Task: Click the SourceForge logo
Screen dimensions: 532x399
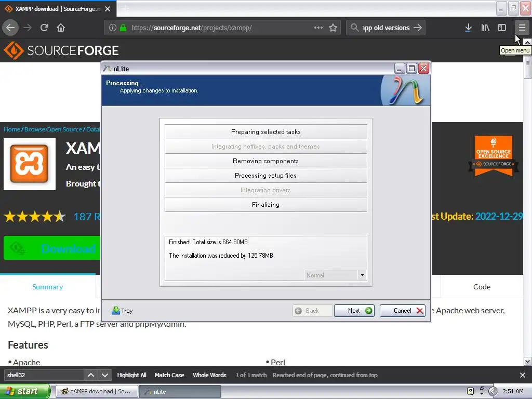Action: pyautogui.click(x=61, y=50)
